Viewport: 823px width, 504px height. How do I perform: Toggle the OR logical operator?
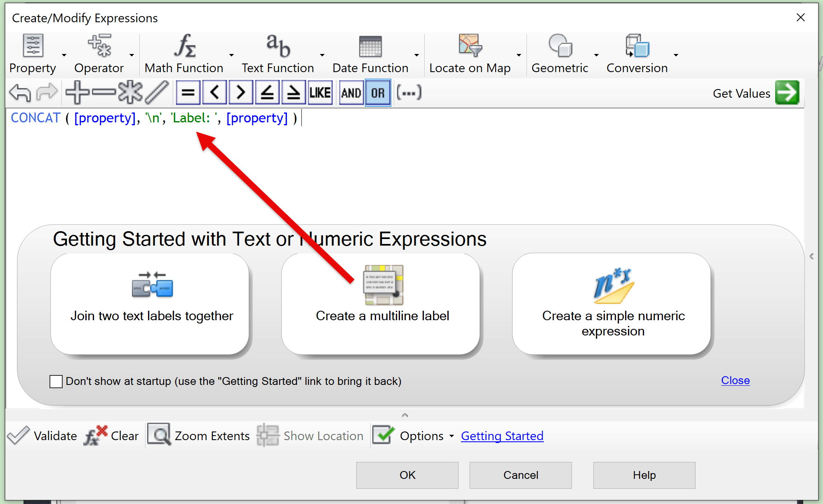point(378,93)
